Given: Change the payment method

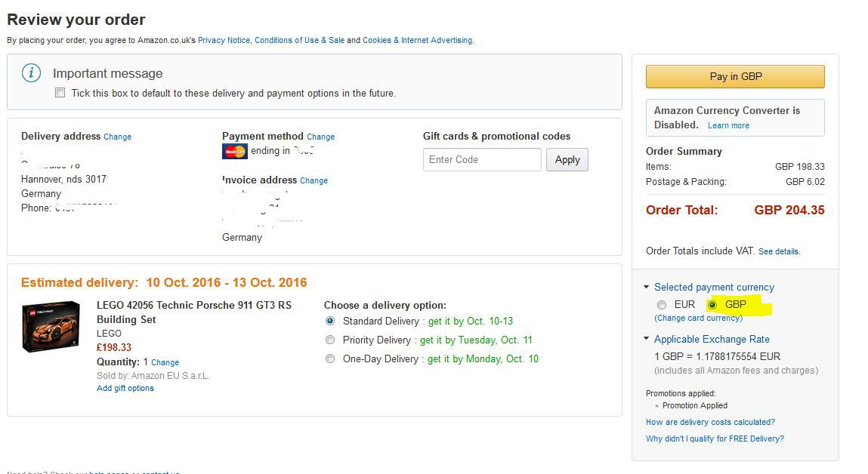Looking at the screenshot, I should [x=320, y=137].
